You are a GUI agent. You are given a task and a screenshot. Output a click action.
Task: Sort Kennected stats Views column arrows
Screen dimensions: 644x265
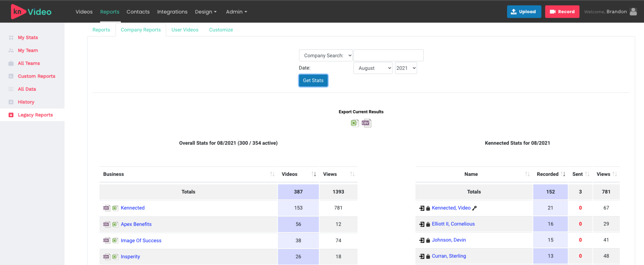tap(615, 174)
